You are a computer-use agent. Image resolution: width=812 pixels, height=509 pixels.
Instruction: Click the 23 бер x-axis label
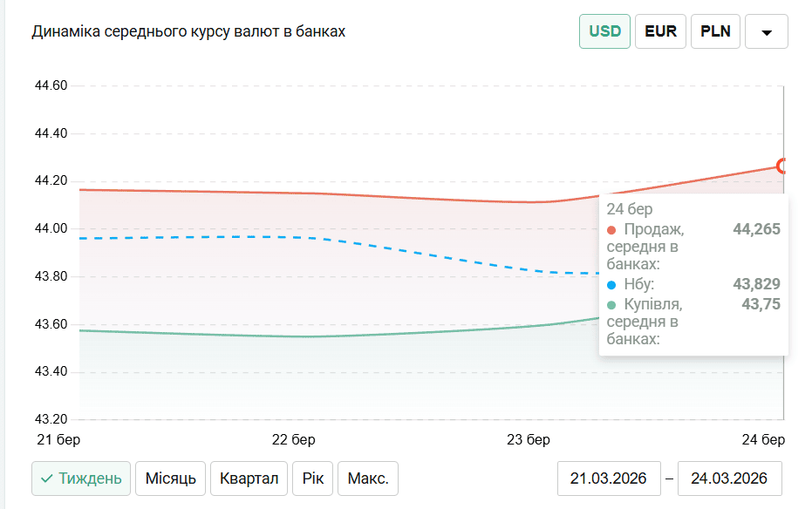[529, 438]
